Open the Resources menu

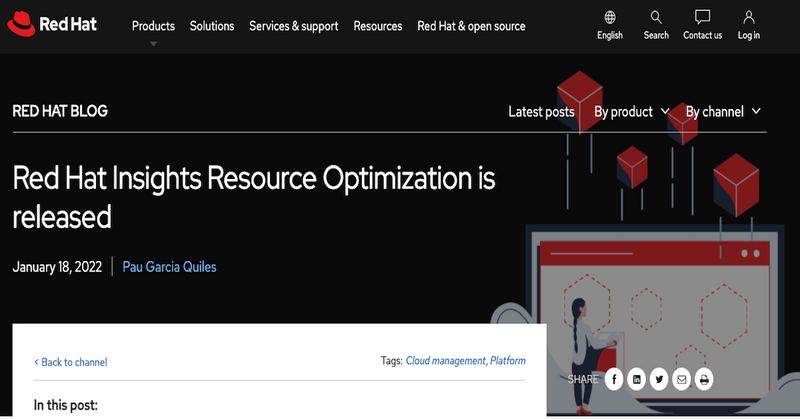378,26
